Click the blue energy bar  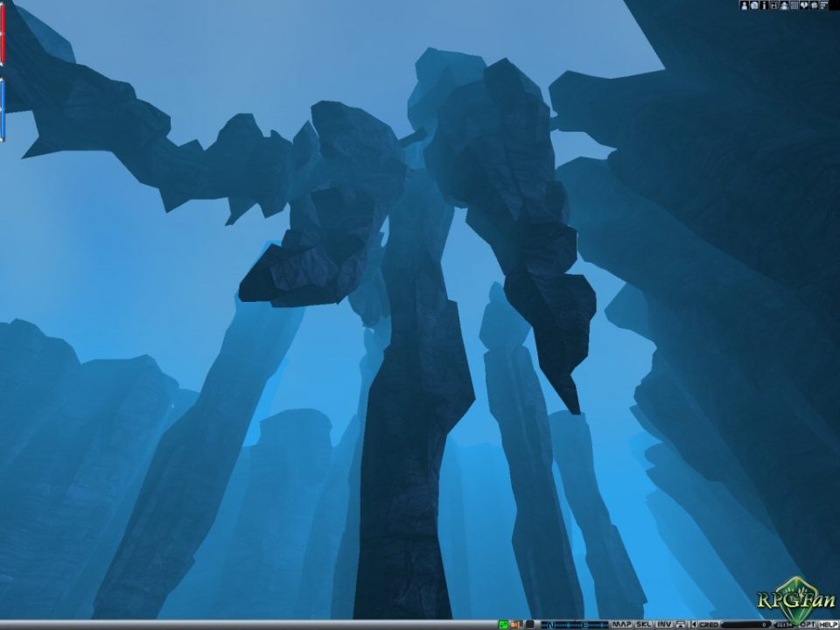[x=3, y=110]
